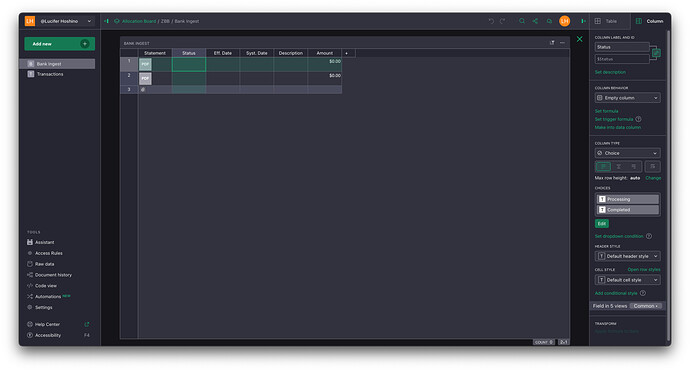Click Make into data column link

pos(618,128)
